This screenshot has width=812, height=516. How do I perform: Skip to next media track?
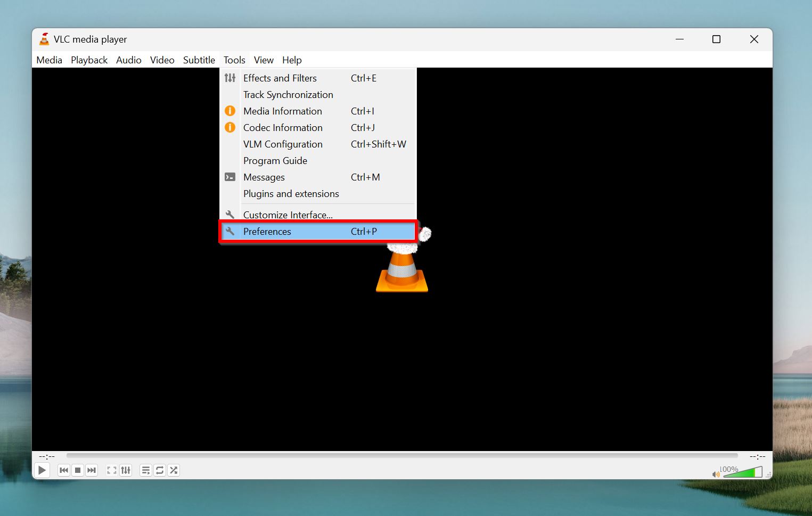click(x=92, y=470)
